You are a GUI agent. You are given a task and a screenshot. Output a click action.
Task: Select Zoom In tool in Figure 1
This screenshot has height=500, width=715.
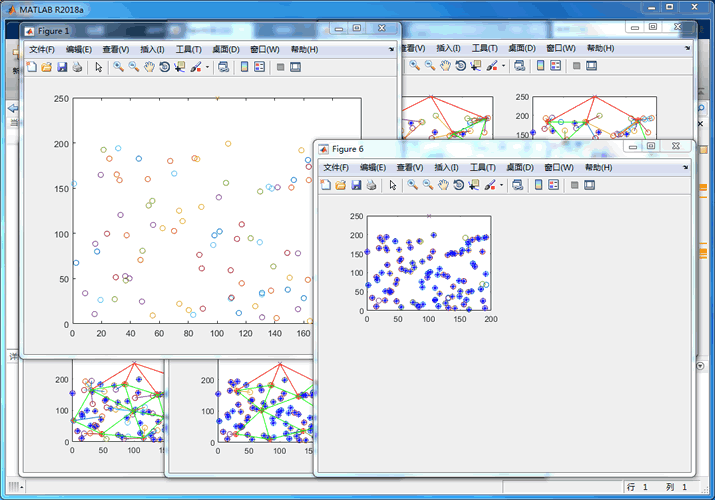(x=118, y=67)
